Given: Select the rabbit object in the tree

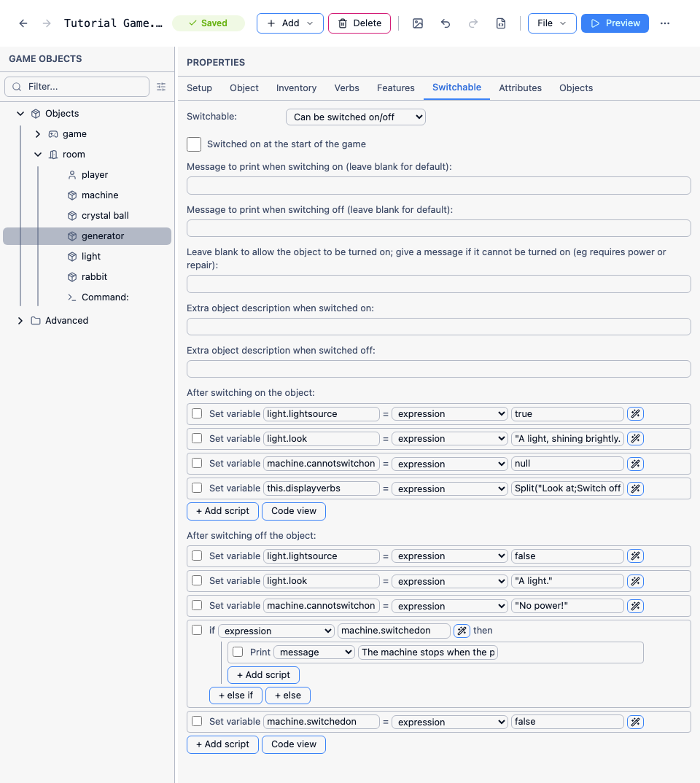Looking at the screenshot, I should click(x=94, y=277).
